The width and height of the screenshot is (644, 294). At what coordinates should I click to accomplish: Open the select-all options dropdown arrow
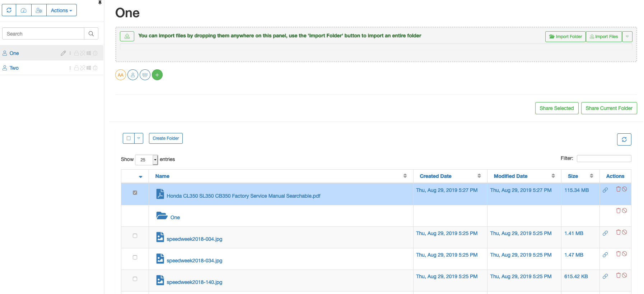(139, 138)
